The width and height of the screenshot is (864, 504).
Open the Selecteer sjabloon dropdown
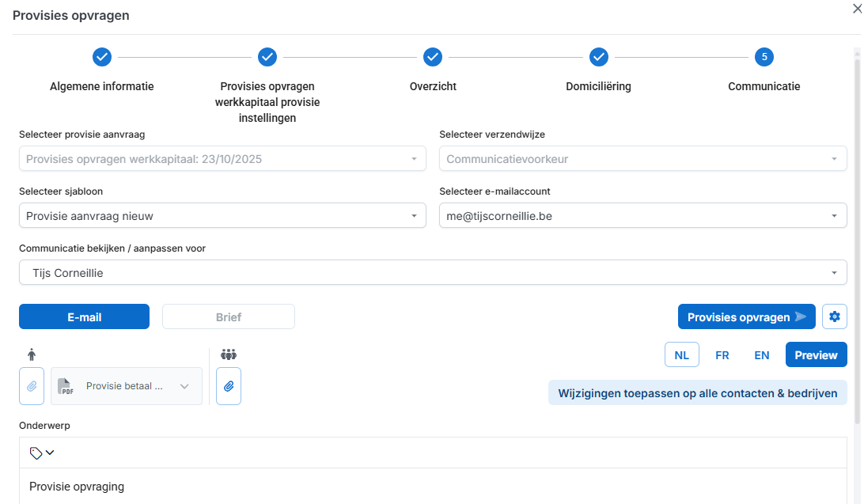(222, 216)
